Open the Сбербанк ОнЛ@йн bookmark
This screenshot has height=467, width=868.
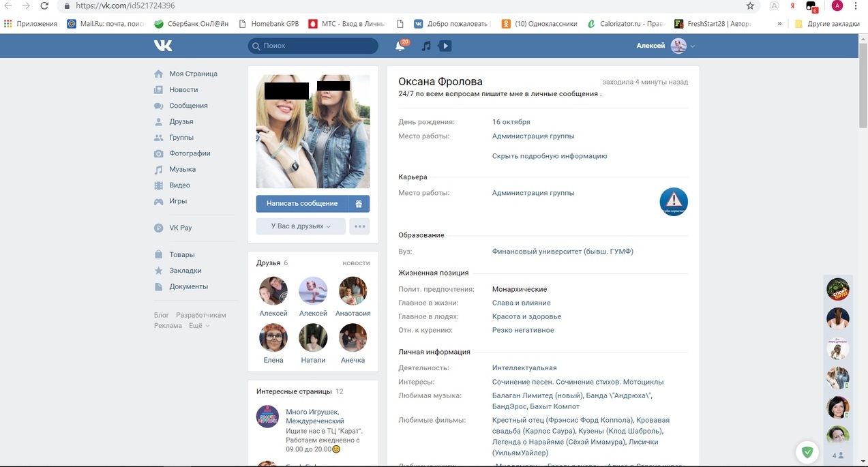point(192,24)
